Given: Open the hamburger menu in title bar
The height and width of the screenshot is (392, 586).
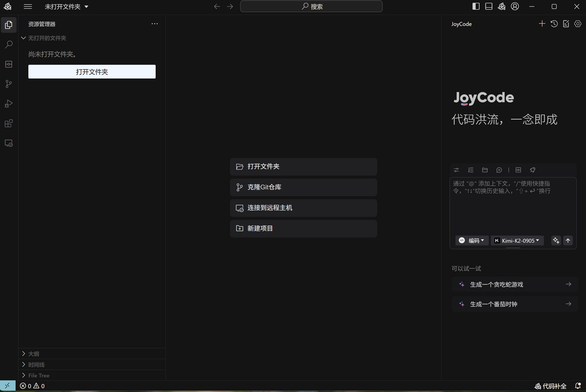Looking at the screenshot, I should [27, 6].
